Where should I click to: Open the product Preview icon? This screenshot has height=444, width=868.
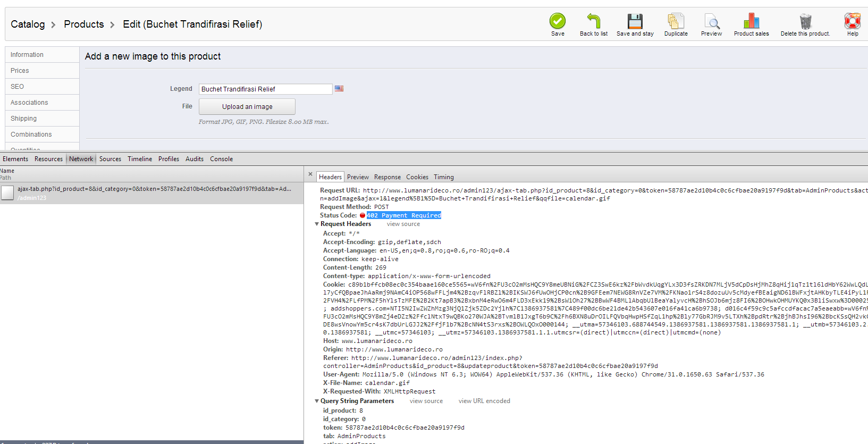pos(712,21)
